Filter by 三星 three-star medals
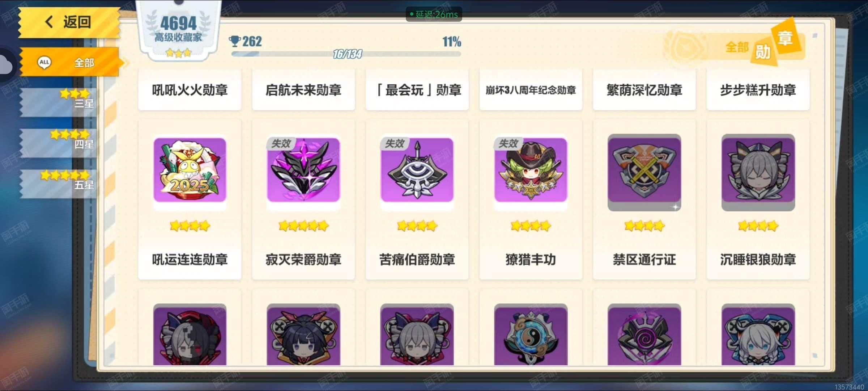The width and height of the screenshot is (868, 391). pyautogui.click(x=58, y=102)
